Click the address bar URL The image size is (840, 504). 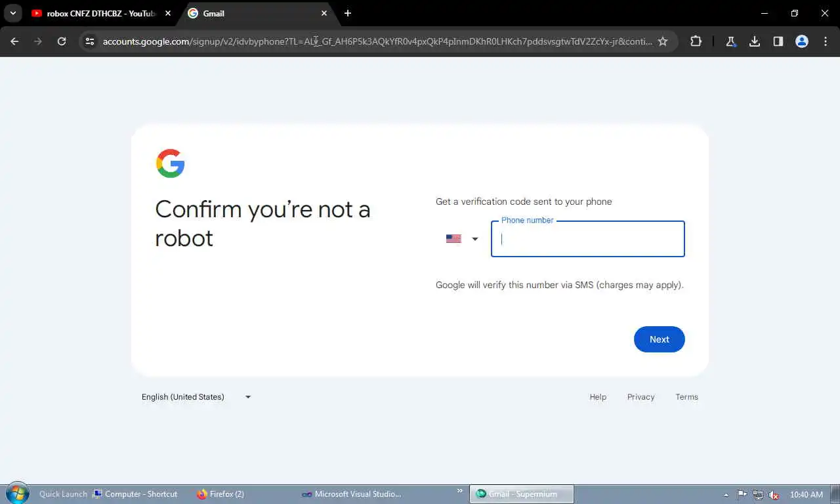click(377, 41)
